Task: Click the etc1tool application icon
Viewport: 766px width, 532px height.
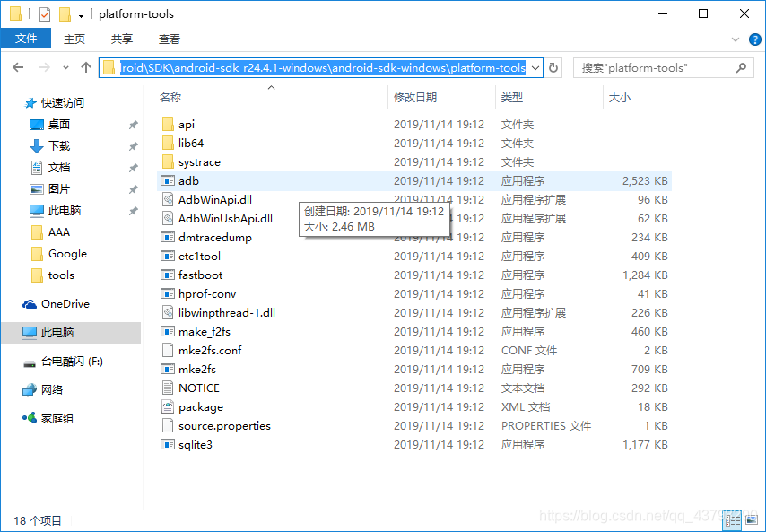Action: pyautogui.click(x=168, y=256)
